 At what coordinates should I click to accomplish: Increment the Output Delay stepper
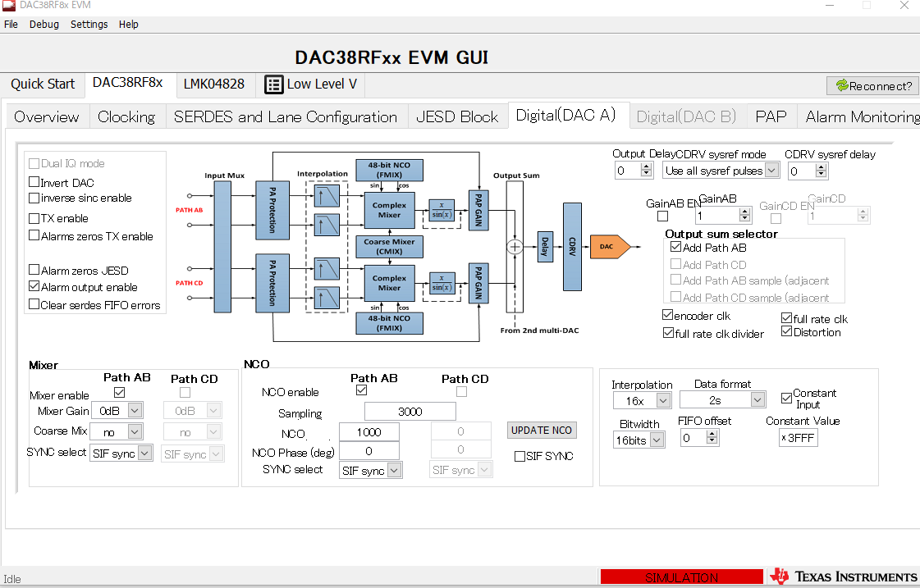tap(646, 167)
